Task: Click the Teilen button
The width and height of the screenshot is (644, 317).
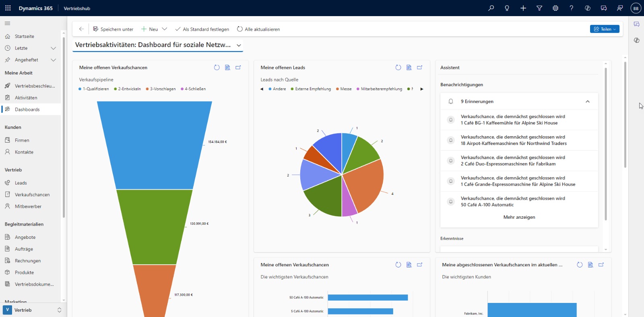Action: coord(605,29)
